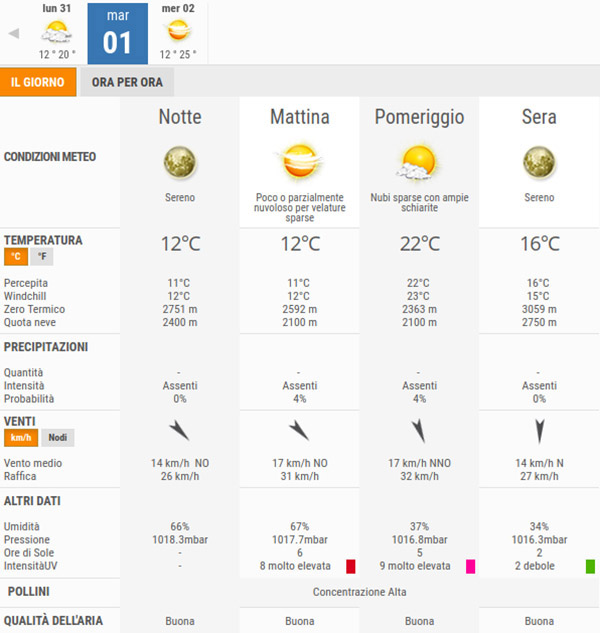This screenshot has width=600, height=633.
Task: Click '3059 m' Zero Termico value
Action: (539, 309)
